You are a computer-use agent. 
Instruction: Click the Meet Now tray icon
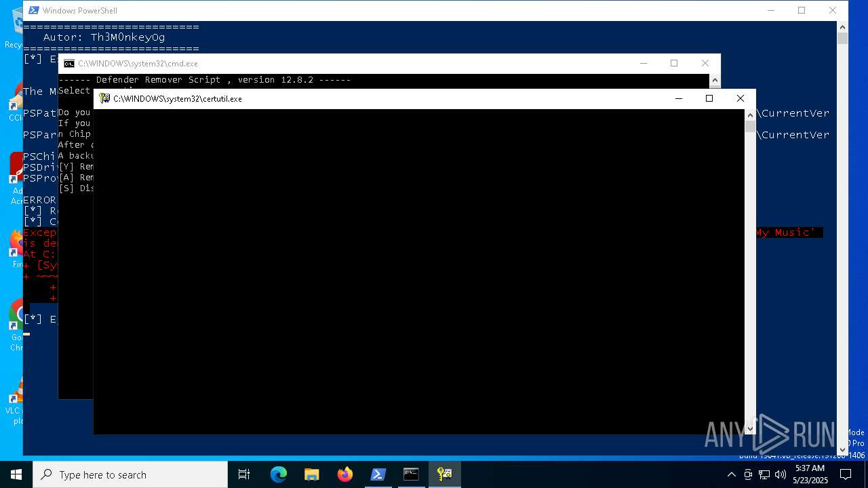point(747,474)
